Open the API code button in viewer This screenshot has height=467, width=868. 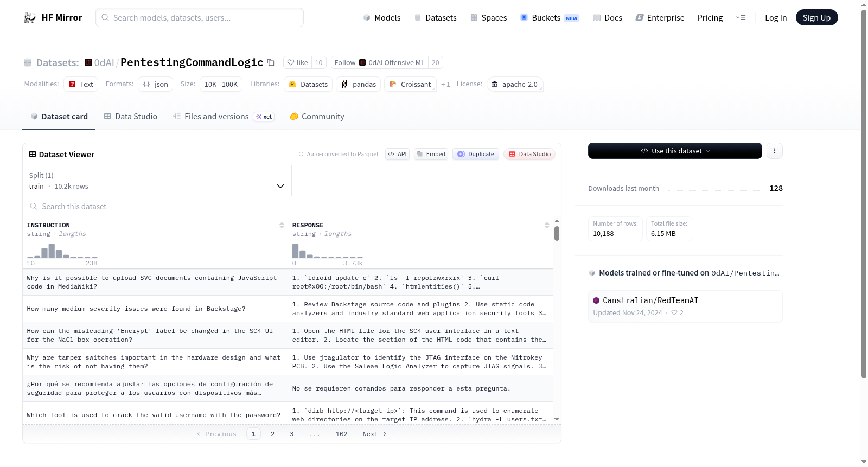point(397,154)
